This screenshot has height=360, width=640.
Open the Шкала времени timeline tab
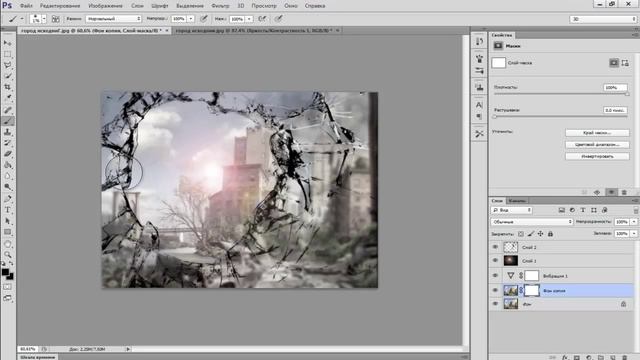(38, 357)
